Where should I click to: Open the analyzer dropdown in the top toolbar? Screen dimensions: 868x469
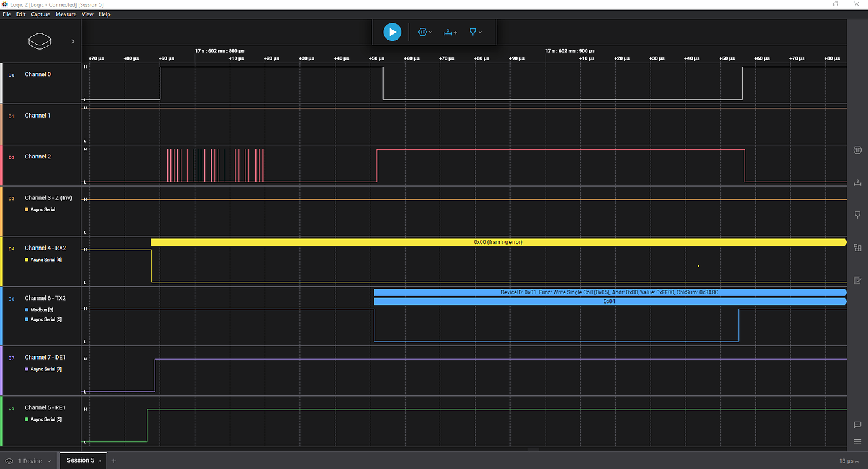click(425, 32)
